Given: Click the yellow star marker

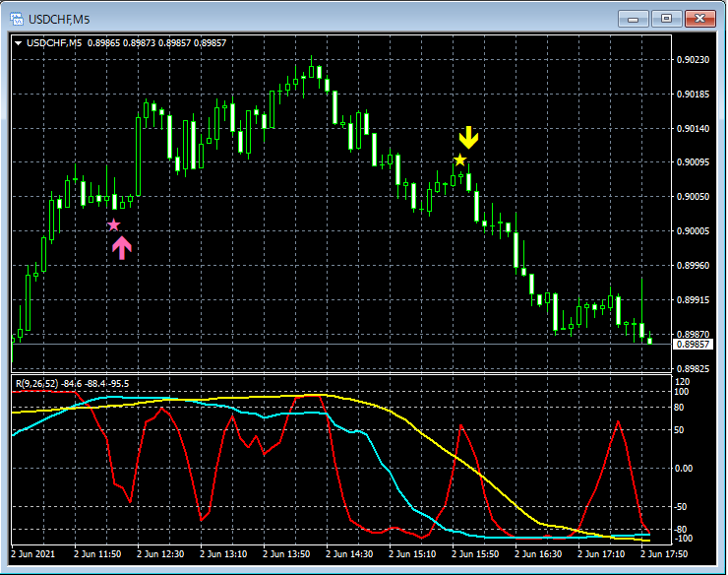Looking at the screenshot, I should (459, 160).
